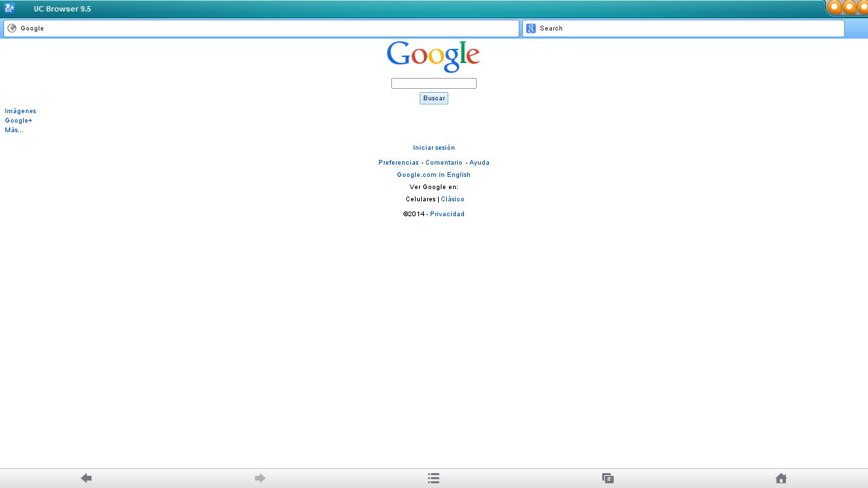This screenshot has height=488, width=868.
Task: Open the window switcher icon
Action: (x=608, y=478)
